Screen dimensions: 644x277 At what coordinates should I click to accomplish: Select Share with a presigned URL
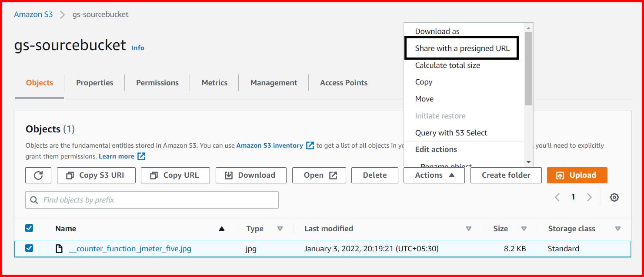[x=461, y=48]
